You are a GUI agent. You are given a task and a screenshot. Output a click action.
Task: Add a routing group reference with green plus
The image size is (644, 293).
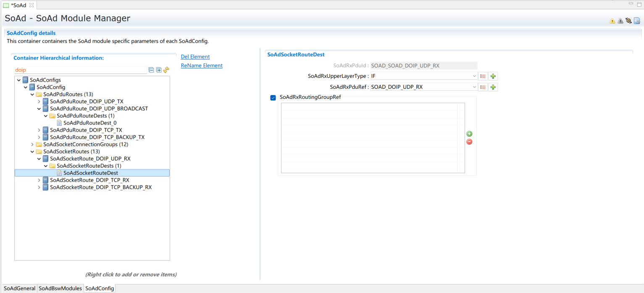(469, 134)
